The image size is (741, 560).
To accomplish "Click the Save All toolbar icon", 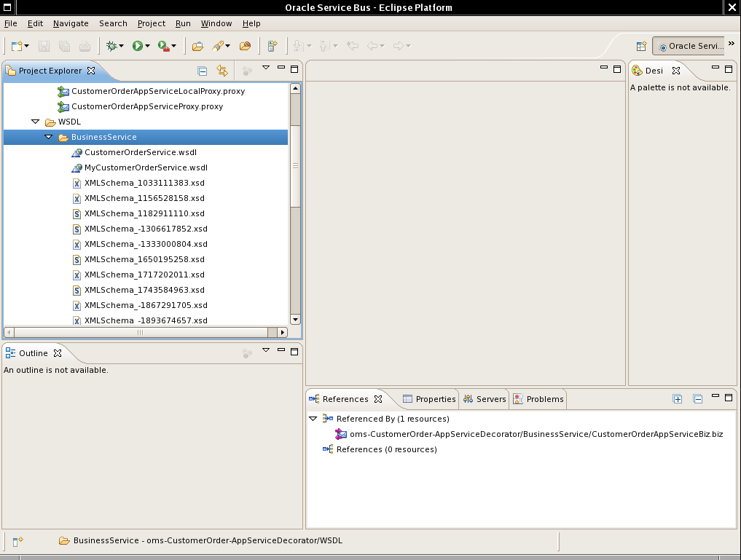I will coord(64,46).
